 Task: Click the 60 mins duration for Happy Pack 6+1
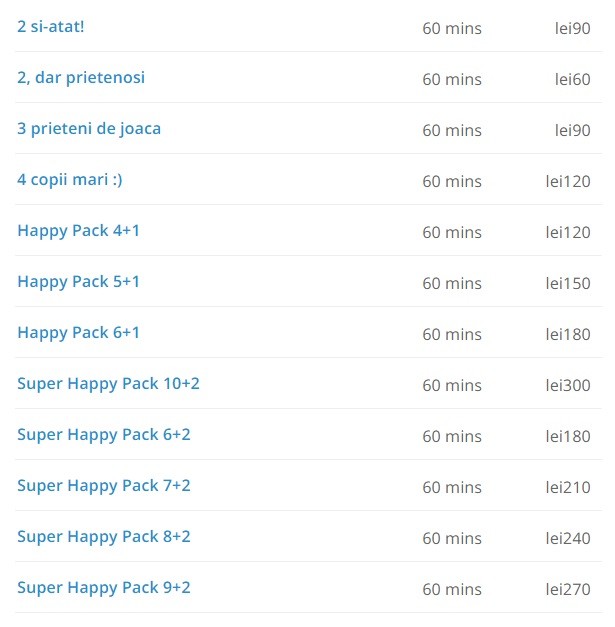click(x=452, y=335)
